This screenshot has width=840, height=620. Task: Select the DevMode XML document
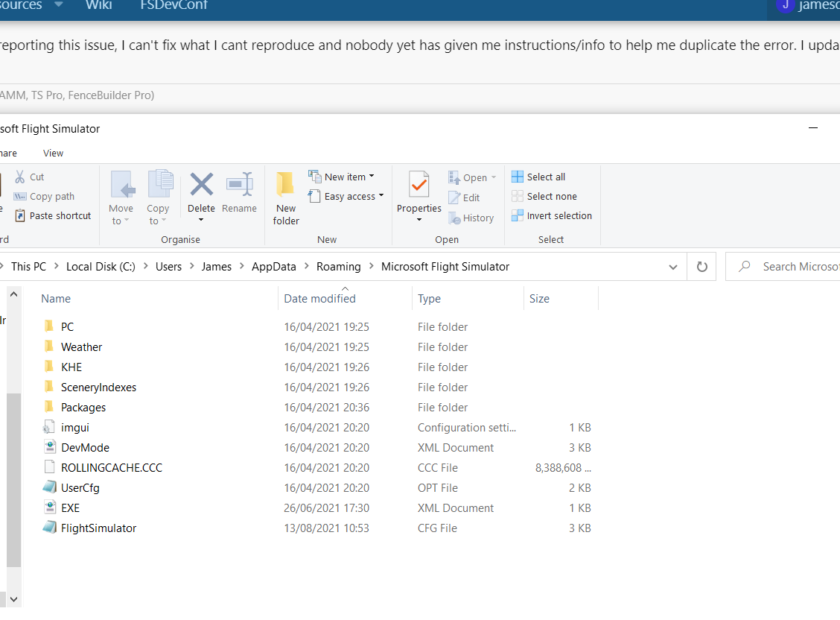click(85, 447)
